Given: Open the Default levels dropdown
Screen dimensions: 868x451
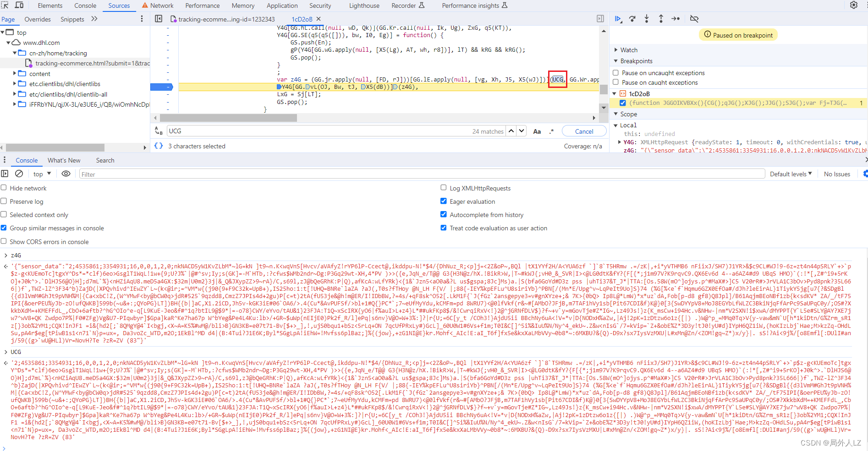Looking at the screenshot, I should (791, 174).
